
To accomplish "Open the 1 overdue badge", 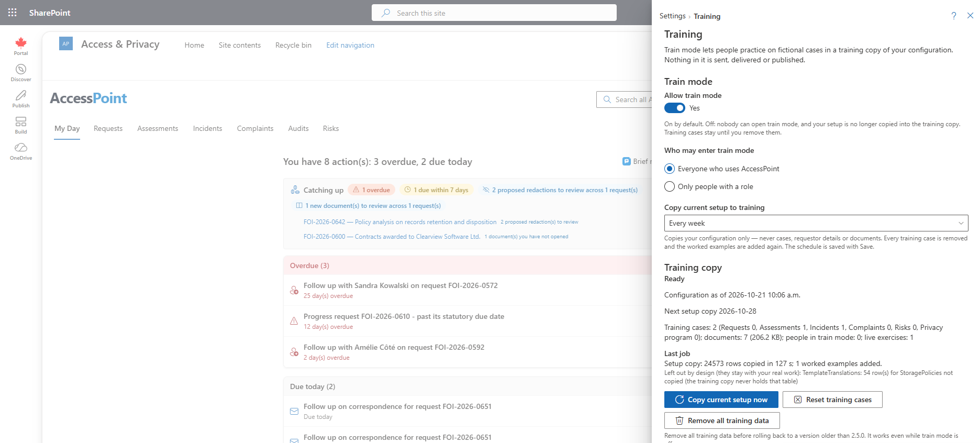I will coord(371,190).
